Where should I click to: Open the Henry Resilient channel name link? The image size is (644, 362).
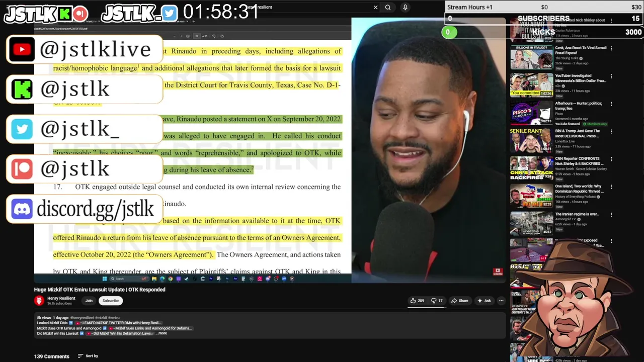pos(61,298)
